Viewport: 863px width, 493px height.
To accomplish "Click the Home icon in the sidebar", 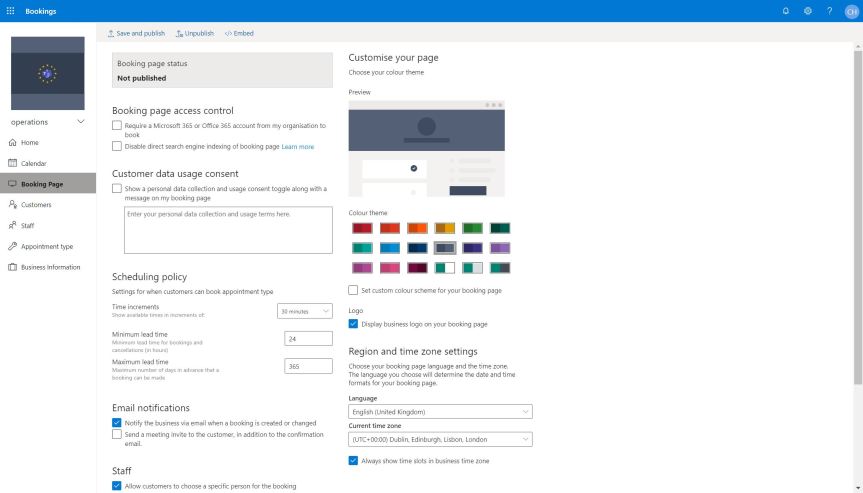I will (12, 142).
